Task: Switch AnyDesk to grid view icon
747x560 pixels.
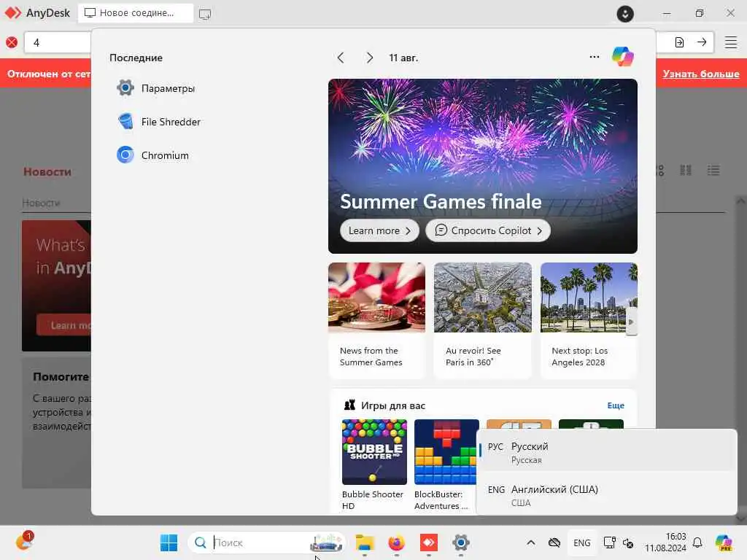Action: click(x=685, y=170)
